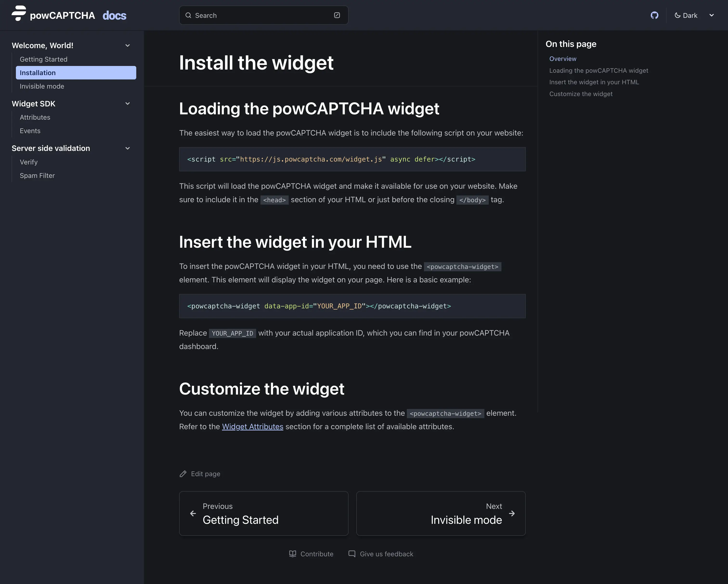The height and width of the screenshot is (584, 728).
Task: Click the search shortcut slash icon
Action: pos(337,15)
